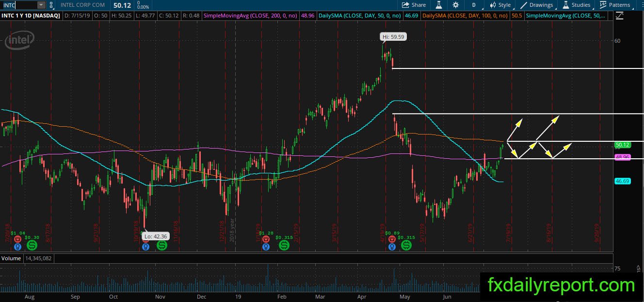644x302 pixels.
Task: Click the May label on time axis
Action: click(x=404, y=297)
